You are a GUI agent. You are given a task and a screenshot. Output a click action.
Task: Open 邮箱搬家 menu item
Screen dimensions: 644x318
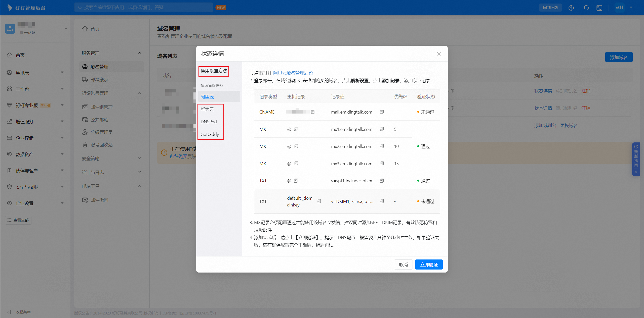click(x=112, y=79)
